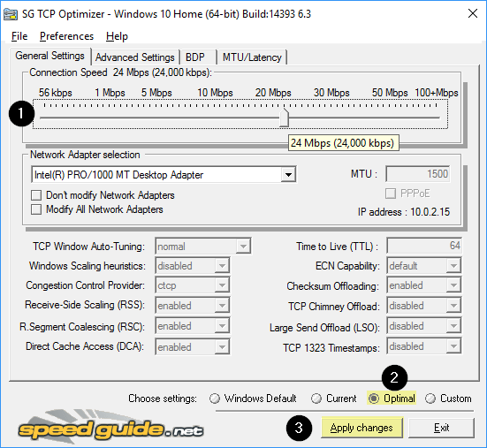Select the Windows Default radio button

coord(214,399)
